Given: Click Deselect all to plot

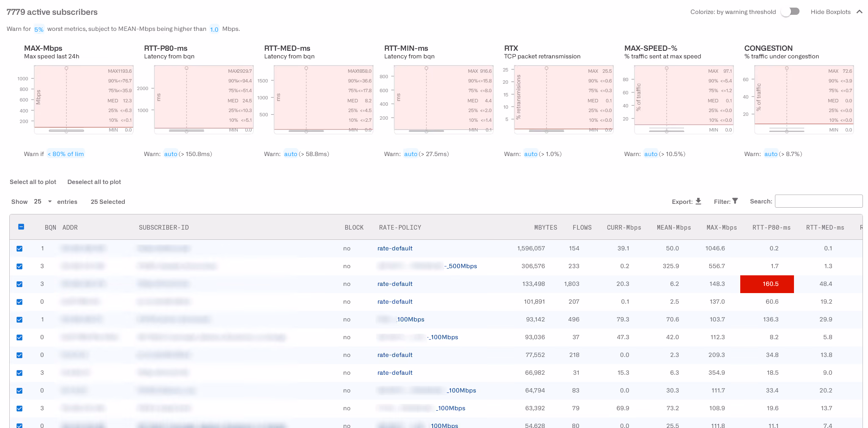Looking at the screenshot, I should (94, 182).
